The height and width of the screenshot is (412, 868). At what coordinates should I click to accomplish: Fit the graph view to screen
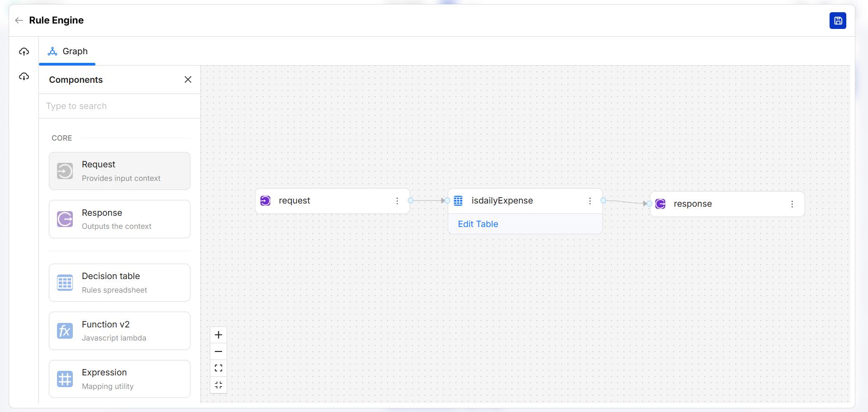[218, 368]
